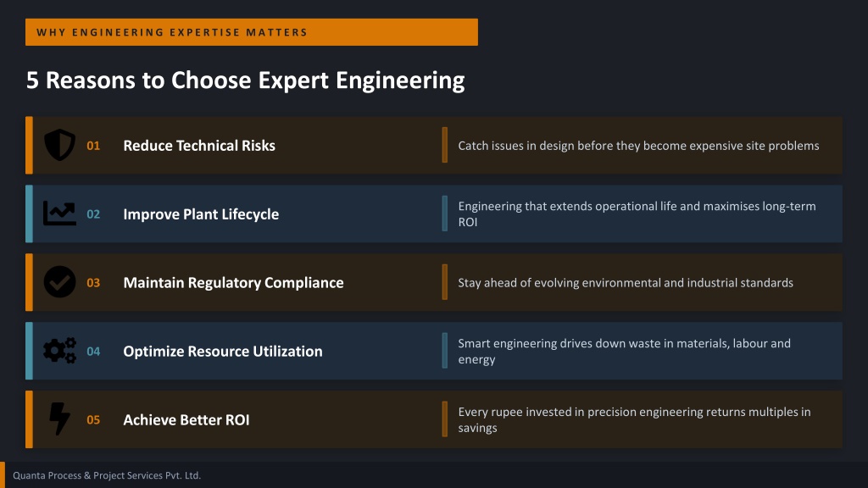Viewport: 868px width, 488px height.
Task: Click the Quanta Process & Project Services footer text
Action: click(x=107, y=475)
